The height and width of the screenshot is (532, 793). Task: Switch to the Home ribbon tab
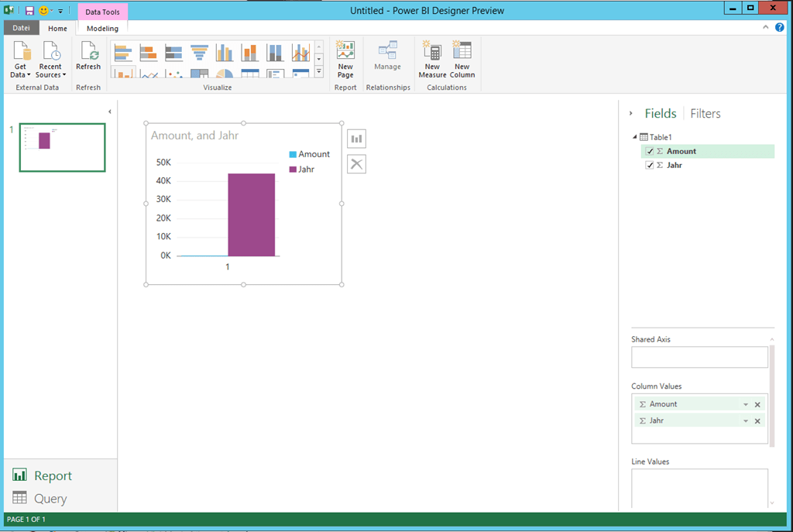coord(57,29)
